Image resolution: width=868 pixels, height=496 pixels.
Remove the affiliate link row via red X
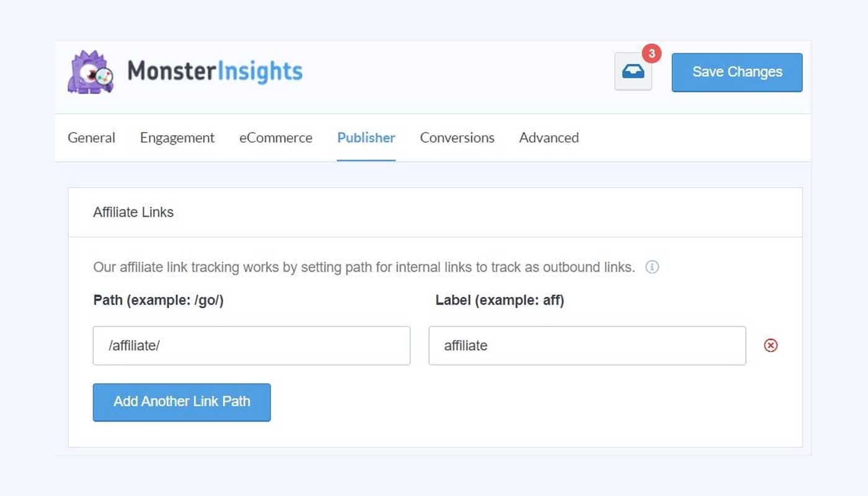[x=771, y=345]
